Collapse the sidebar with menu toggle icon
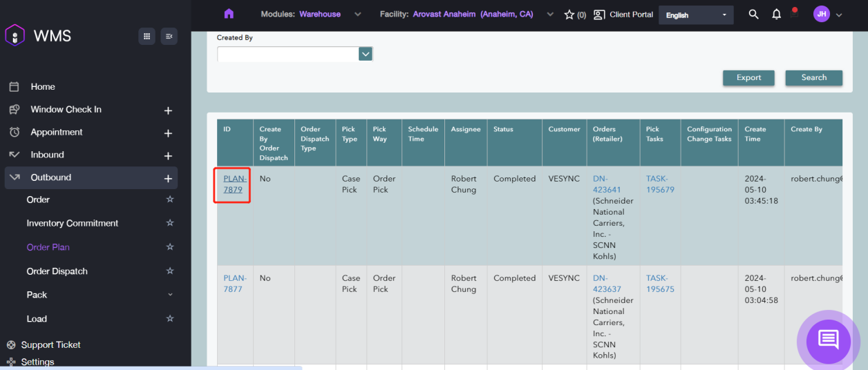Screen dimensions: 868x370 (169, 36)
